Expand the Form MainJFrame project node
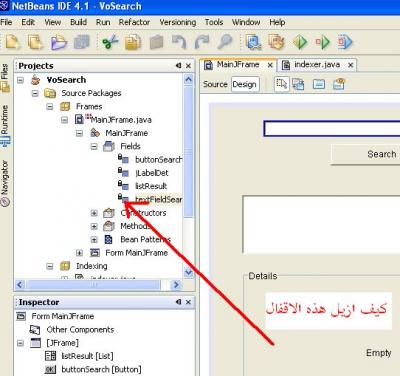This screenshot has width=400, height=376. point(79,253)
